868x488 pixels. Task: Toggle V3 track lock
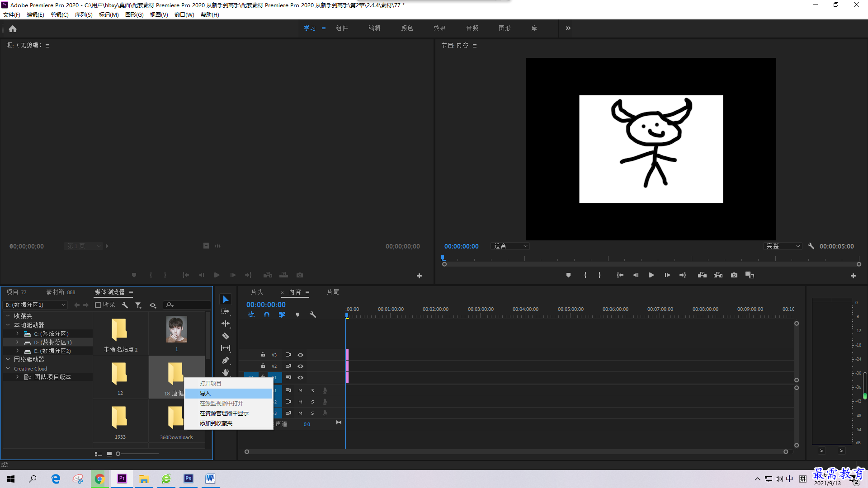263,355
